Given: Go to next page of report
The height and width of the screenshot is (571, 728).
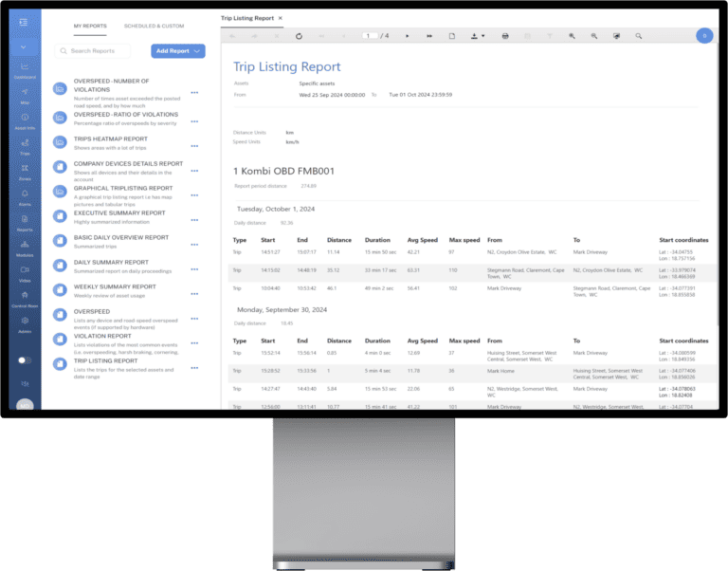Looking at the screenshot, I should point(407,35).
